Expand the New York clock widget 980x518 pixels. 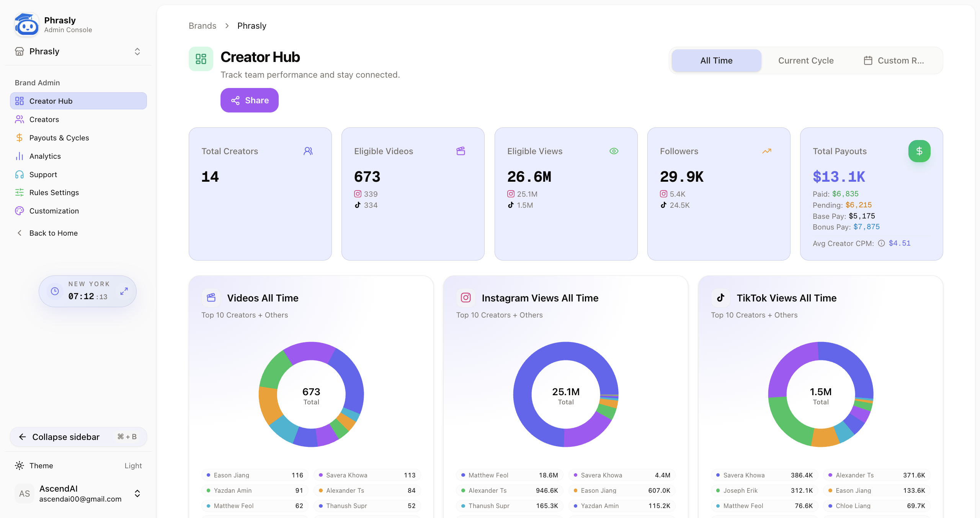point(124,291)
